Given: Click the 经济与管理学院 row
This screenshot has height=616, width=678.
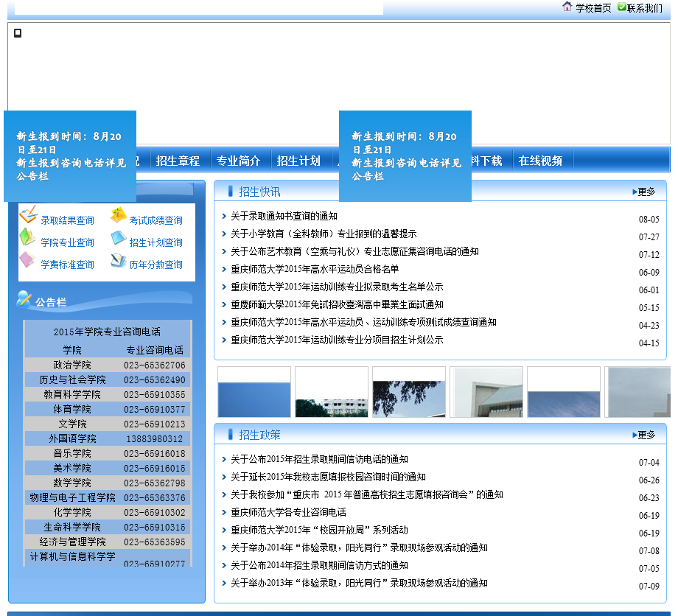Looking at the screenshot, I should click(108, 542).
